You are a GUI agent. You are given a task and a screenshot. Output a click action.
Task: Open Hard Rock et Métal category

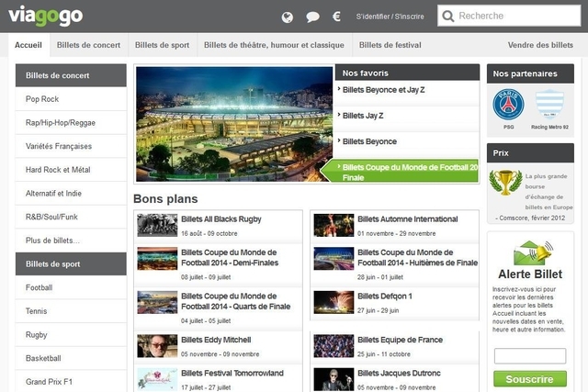[71, 170]
